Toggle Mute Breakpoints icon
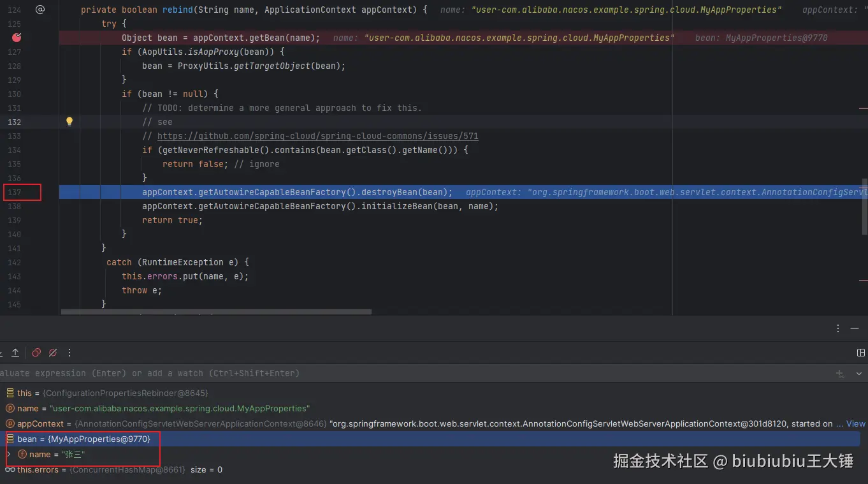Viewport: 868px width, 484px height. click(x=53, y=353)
